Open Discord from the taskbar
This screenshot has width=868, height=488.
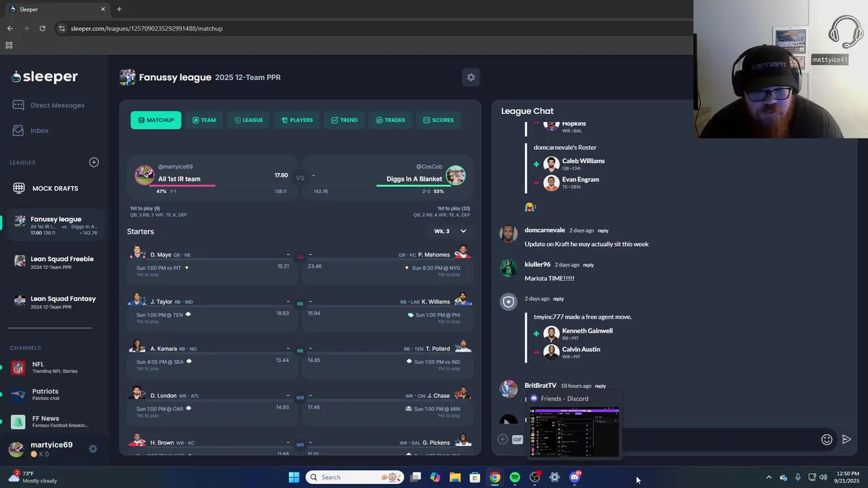point(574,477)
